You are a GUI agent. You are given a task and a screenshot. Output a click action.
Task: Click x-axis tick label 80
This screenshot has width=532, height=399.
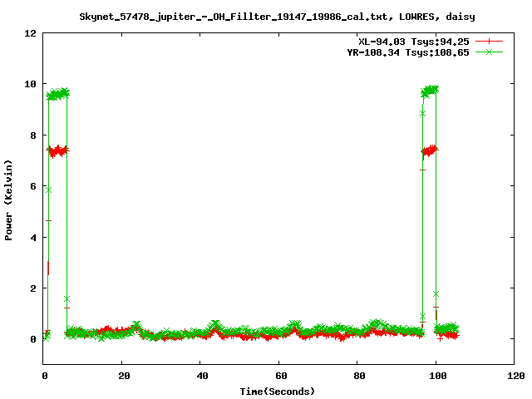point(360,376)
